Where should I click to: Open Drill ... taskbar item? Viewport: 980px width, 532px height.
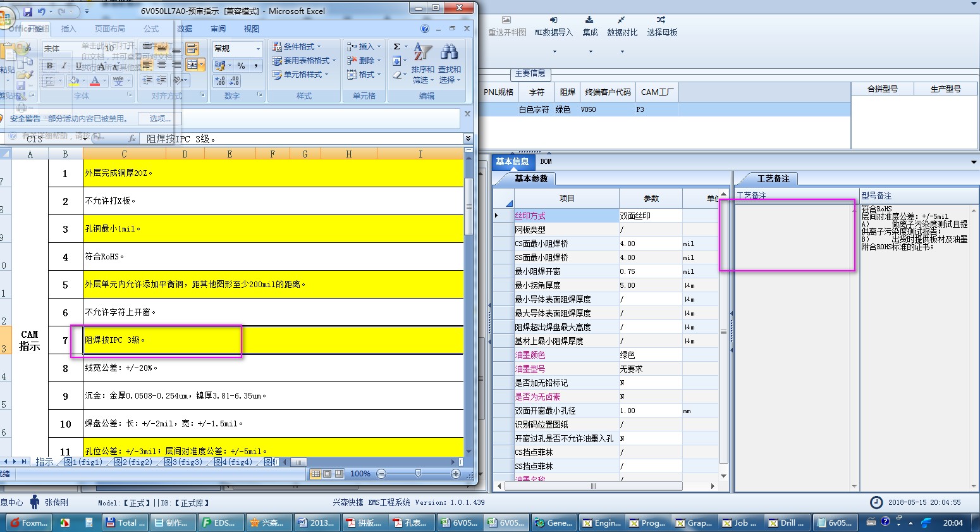point(787,523)
